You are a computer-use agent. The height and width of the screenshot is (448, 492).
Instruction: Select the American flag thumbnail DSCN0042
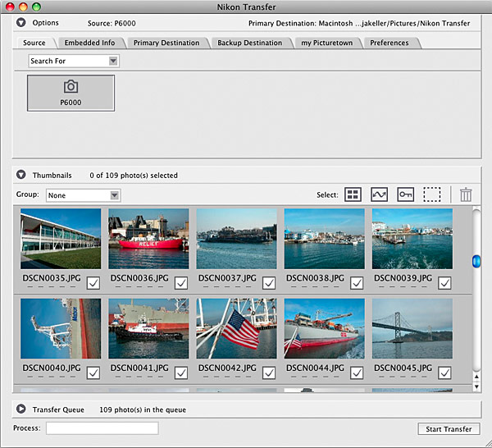(x=237, y=328)
